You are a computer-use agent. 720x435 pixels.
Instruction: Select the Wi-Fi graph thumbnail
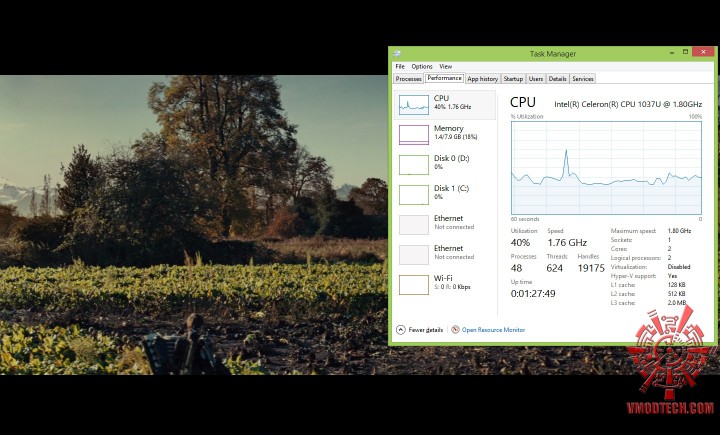coord(414,285)
